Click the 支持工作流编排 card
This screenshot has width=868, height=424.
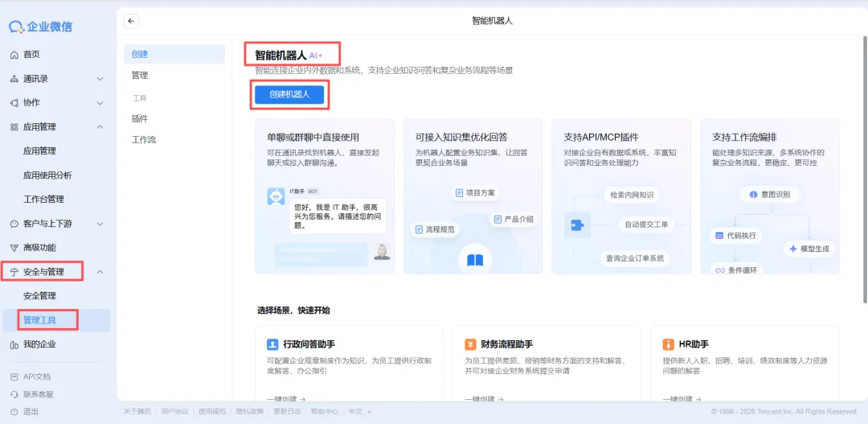coord(769,196)
